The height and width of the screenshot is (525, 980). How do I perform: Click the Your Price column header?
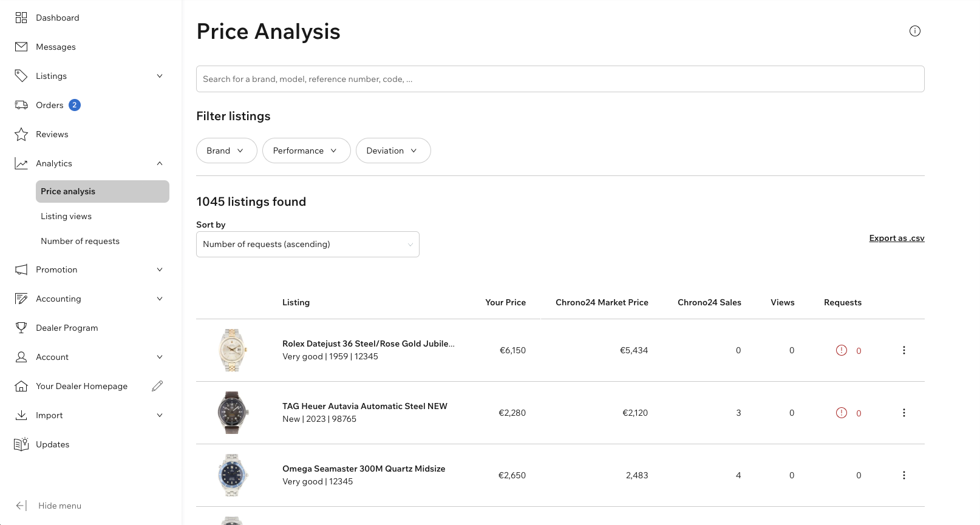tap(506, 302)
